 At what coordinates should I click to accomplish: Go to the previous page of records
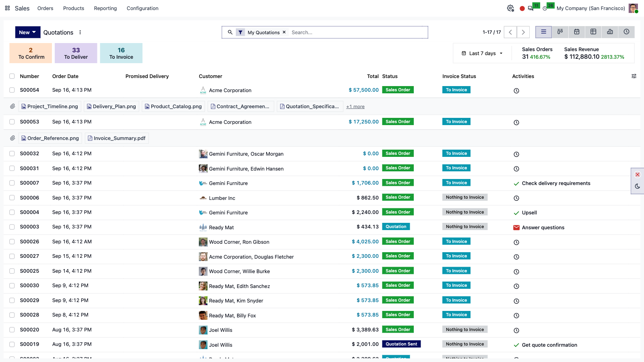(x=510, y=32)
